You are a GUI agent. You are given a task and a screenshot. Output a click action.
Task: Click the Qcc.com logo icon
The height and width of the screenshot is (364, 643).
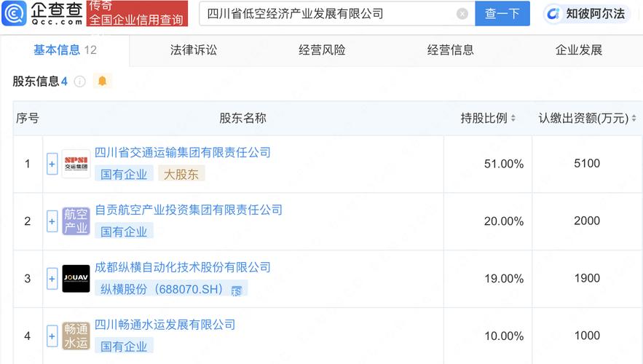pyautogui.click(x=16, y=13)
